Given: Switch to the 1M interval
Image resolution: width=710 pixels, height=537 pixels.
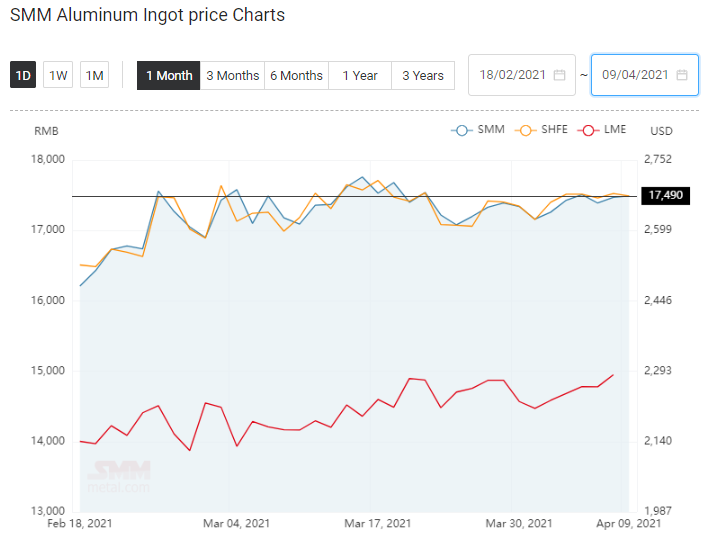Looking at the screenshot, I should pyautogui.click(x=95, y=75).
